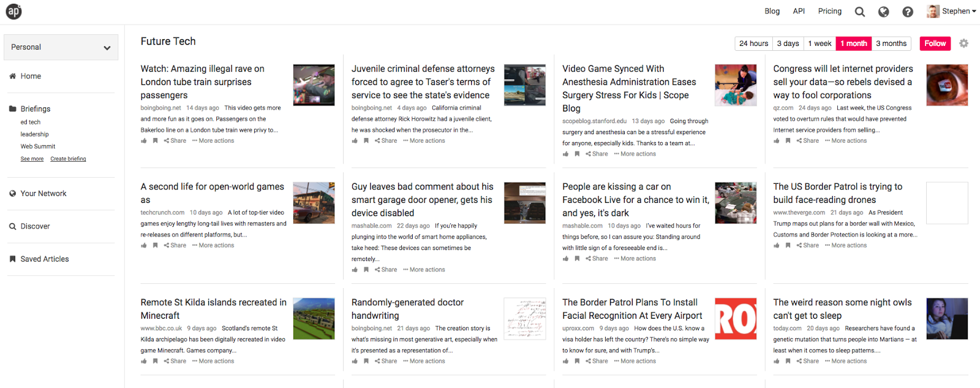Open More actions for face-reading drones article

click(x=846, y=246)
